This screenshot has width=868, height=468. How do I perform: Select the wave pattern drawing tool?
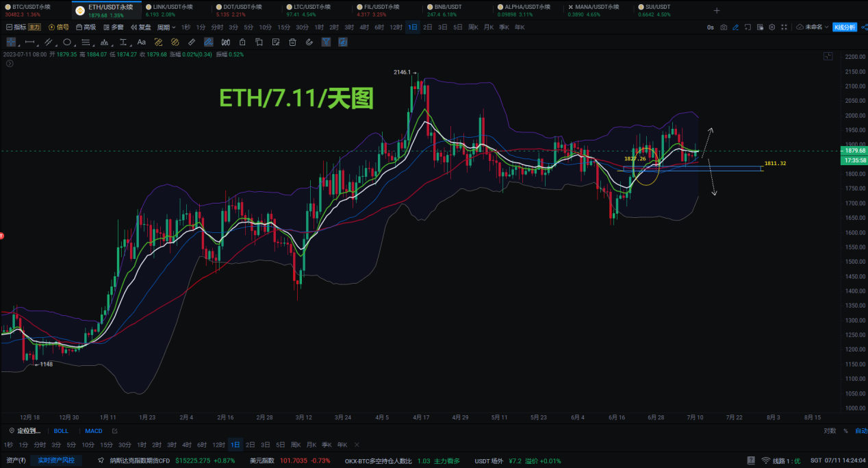(x=104, y=42)
